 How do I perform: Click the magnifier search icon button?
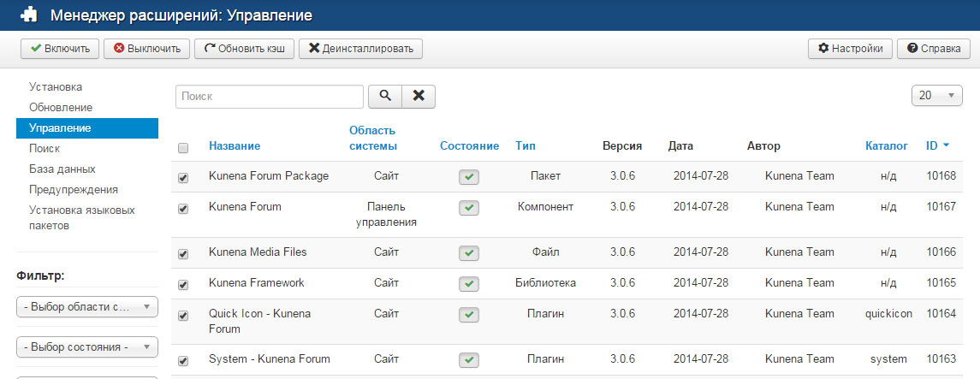(x=385, y=97)
